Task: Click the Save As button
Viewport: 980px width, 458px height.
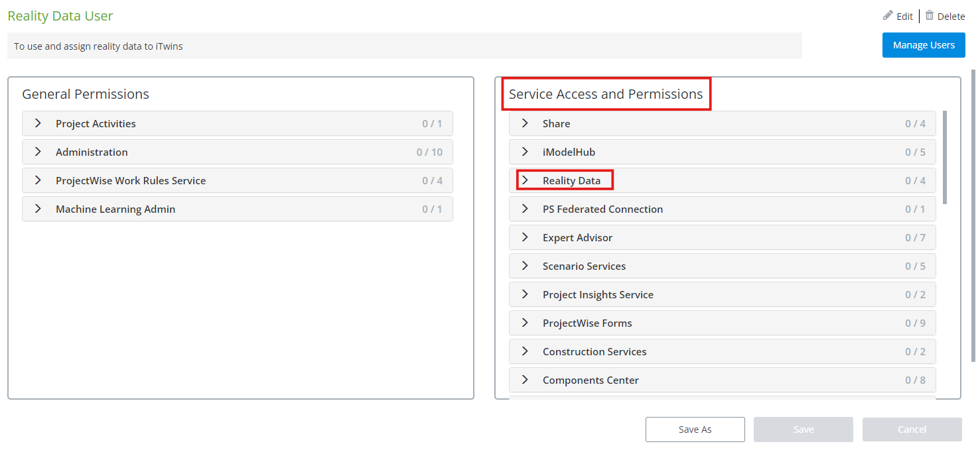Action: (695, 429)
